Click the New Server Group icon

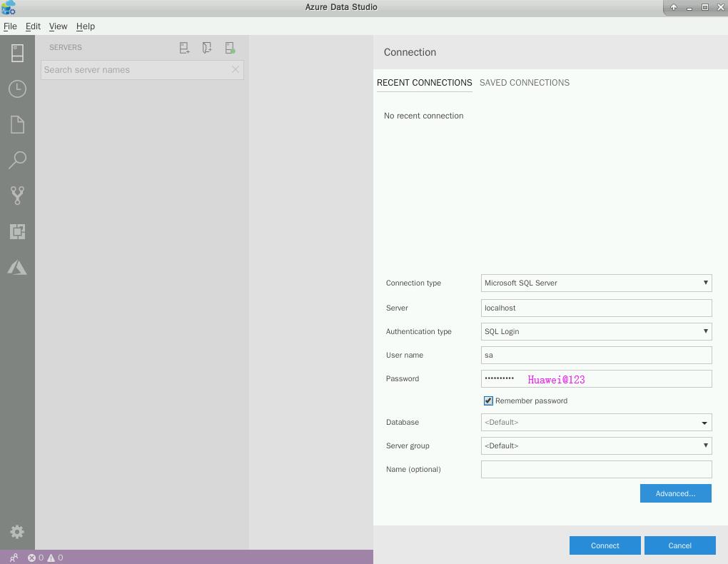pos(207,48)
